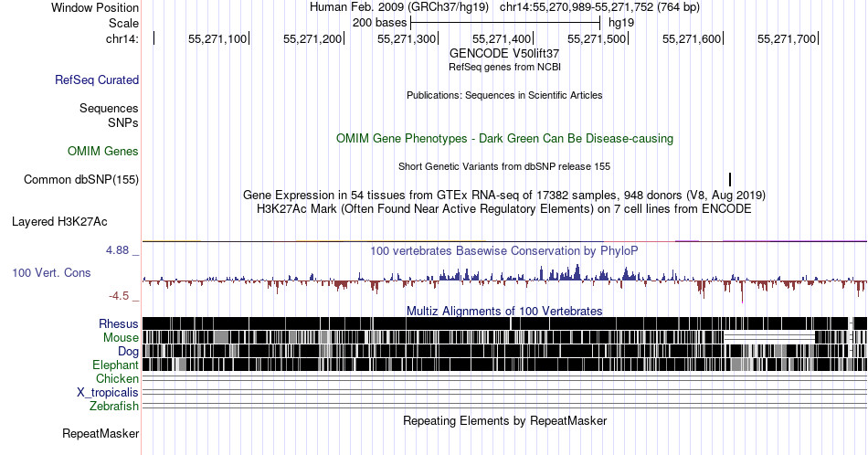Click Short Genetic Variants from dbSNP title
Image resolution: width=868 pixels, height=455 pixels.
pos(504,166)
